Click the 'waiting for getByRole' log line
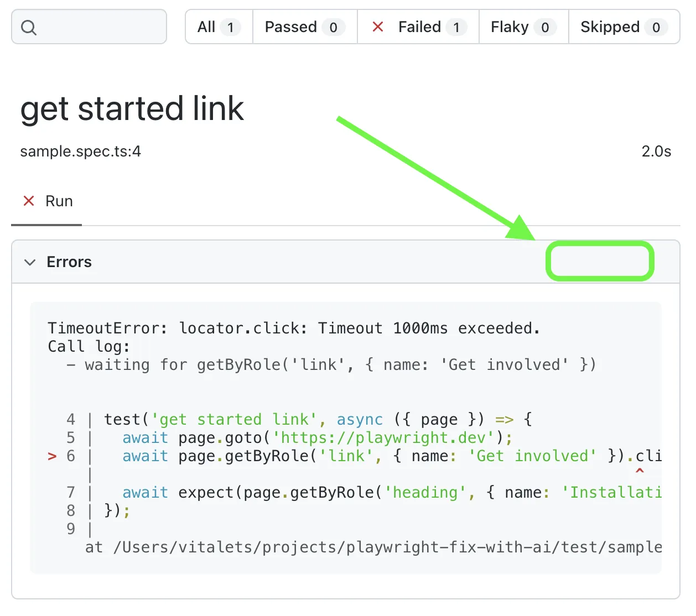The width and height of the screenshot is (696, 616). 331,365
